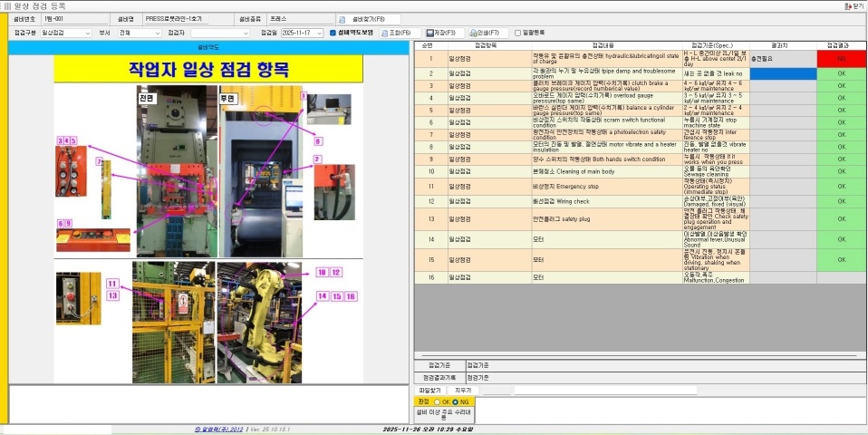Click the 지우기 clear button
The image size is (868, 435).
click(x=464, y=390)
